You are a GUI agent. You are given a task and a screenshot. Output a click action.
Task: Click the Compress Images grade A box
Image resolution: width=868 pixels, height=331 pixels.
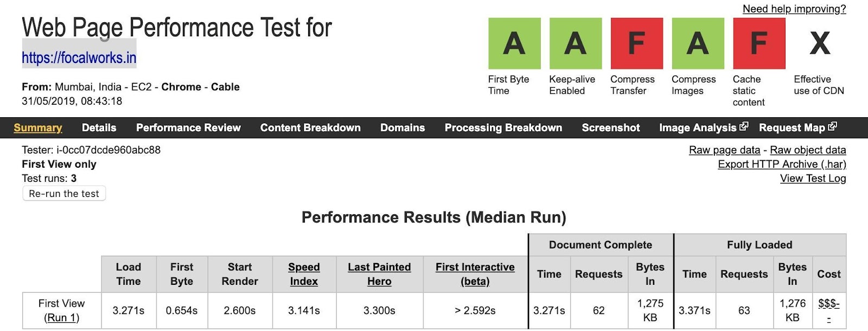[698, 43]
